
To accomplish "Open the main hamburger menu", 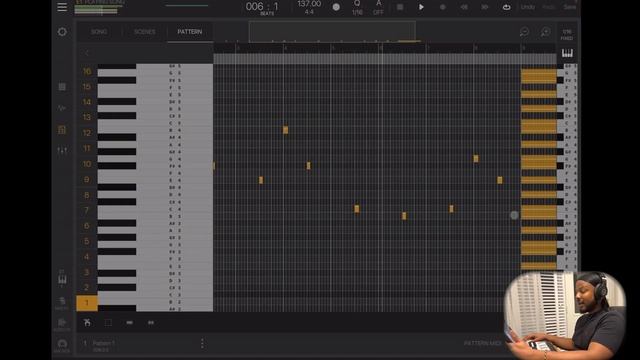I will click(x=62, y=7).
